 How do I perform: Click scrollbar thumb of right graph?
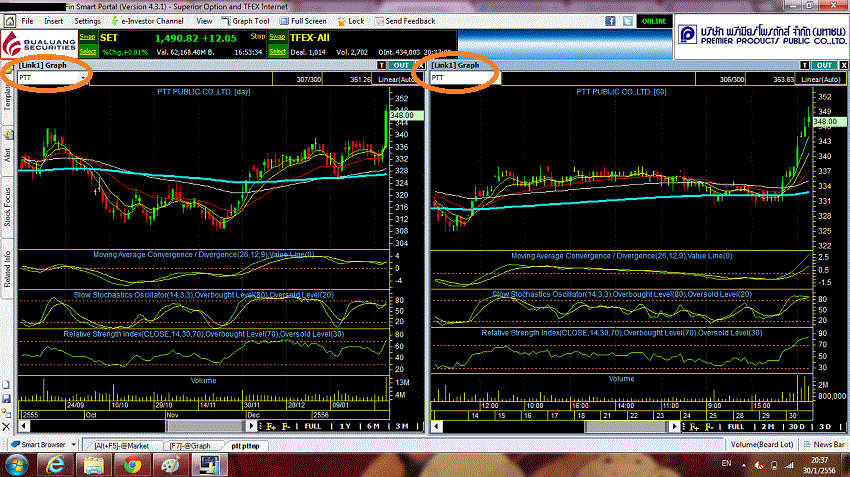coord(626,427)
